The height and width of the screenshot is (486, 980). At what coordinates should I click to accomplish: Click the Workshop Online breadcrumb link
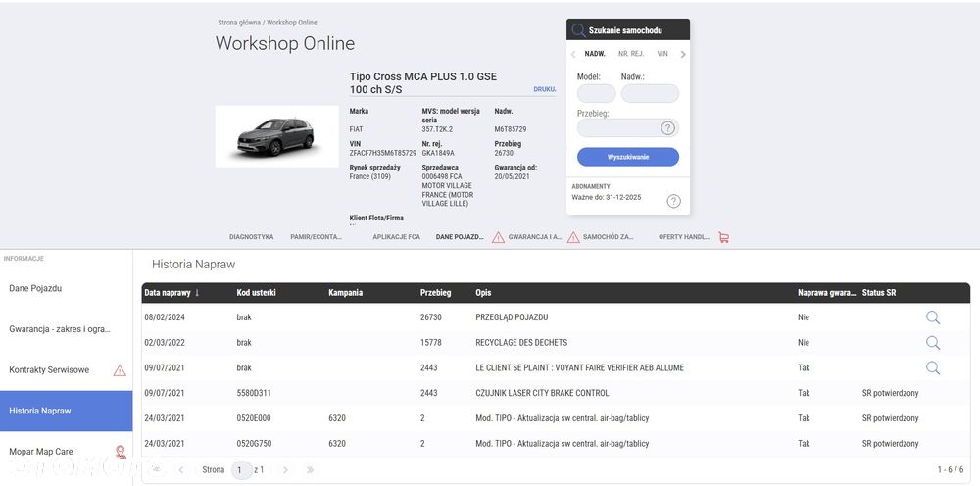292,23
